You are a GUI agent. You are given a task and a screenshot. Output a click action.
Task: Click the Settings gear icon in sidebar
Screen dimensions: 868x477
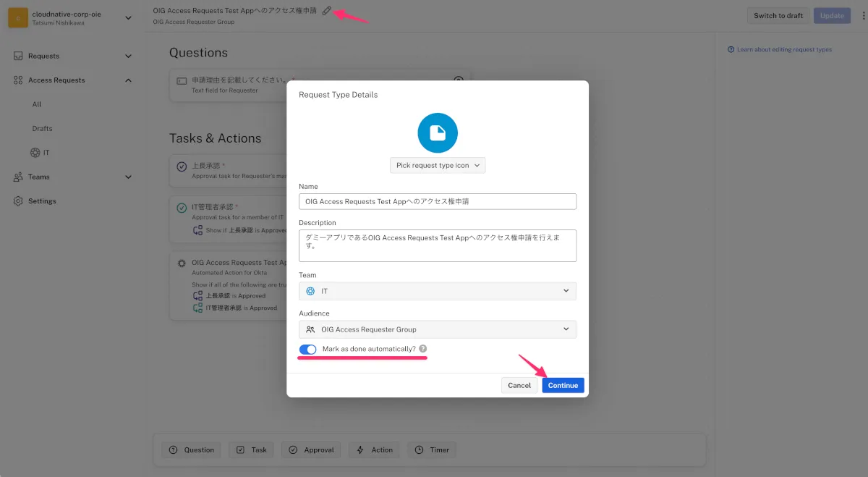tap(18, 201)
